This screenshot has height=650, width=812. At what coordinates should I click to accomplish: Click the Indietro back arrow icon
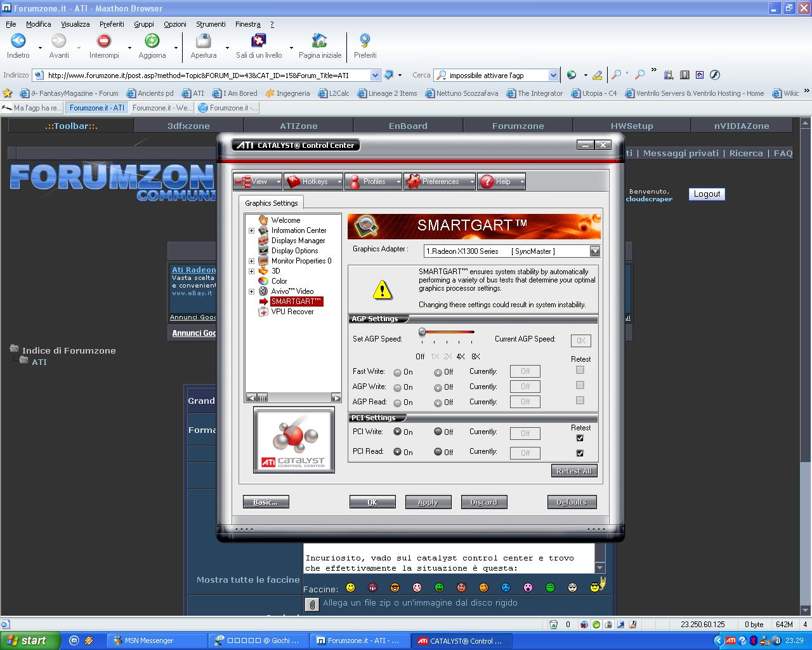pyautogui.click(x=18, y=41)
